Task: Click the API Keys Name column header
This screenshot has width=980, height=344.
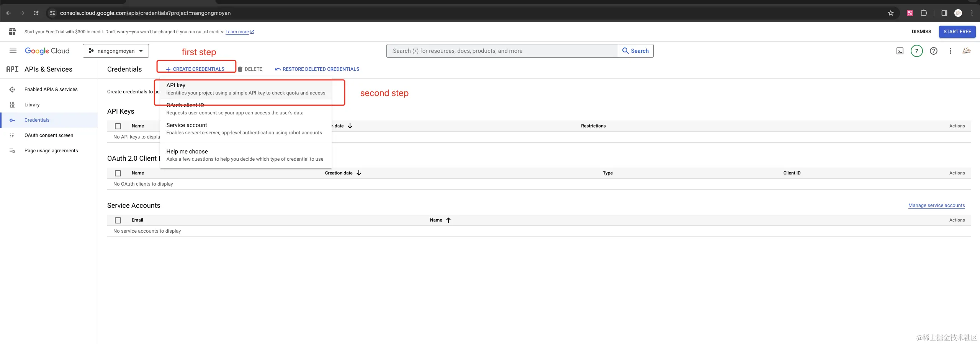Action: pos(138,126)
